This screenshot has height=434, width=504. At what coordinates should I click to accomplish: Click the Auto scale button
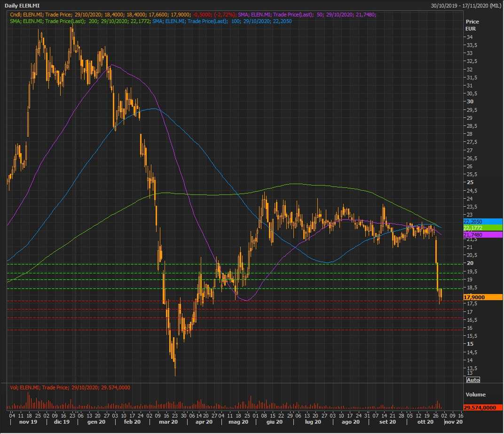click(473, 380)
